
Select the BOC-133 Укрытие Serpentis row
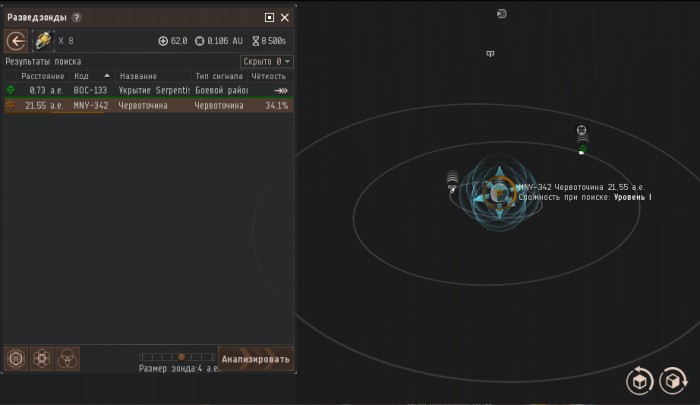pyautogui.click(x=149, y=90)
